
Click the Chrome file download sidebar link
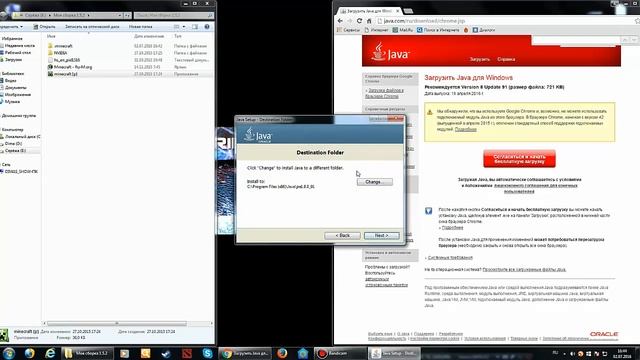click(384, 93)
